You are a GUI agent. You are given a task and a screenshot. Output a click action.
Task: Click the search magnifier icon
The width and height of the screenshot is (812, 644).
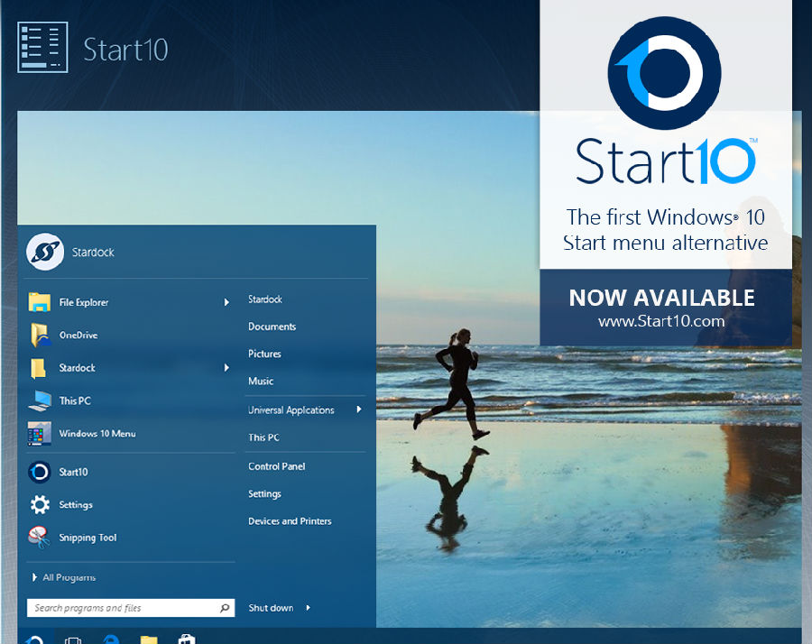coord(225,608)
